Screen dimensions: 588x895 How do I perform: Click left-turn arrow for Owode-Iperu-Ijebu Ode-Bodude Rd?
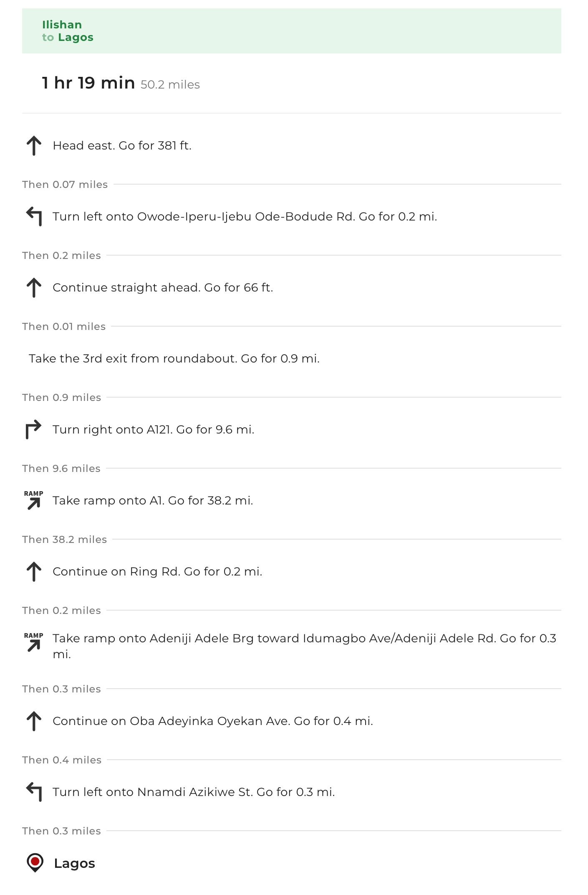click(x=34, y=217)
